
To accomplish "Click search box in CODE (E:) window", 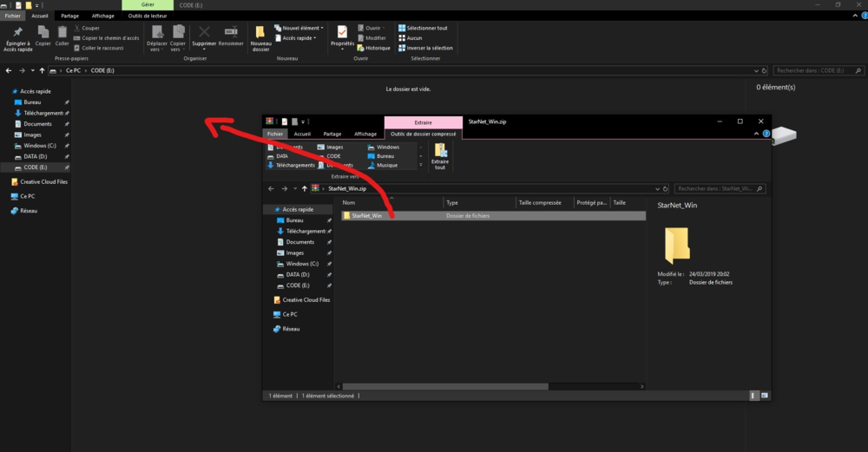I will click(819, 71).
